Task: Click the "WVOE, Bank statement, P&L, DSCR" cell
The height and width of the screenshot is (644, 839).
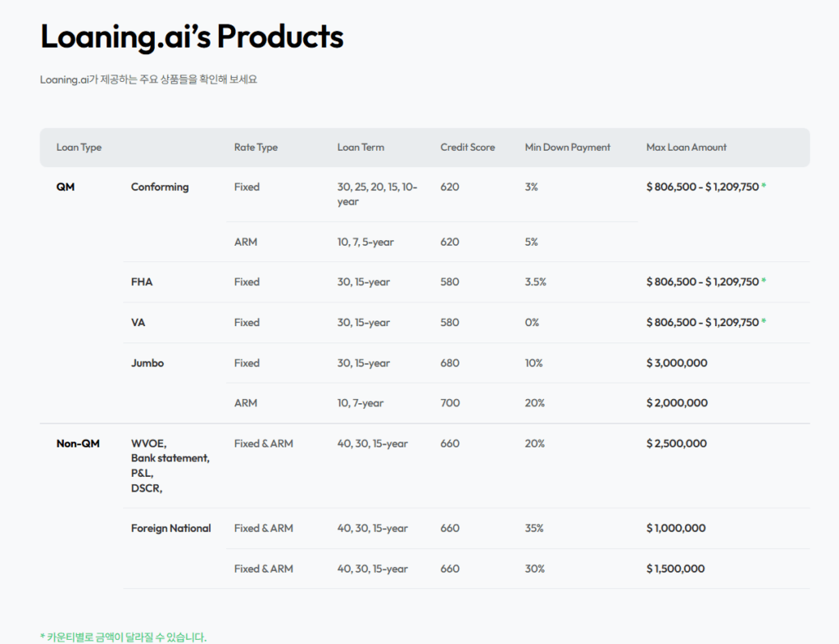Action: click(x=170, y=466)
